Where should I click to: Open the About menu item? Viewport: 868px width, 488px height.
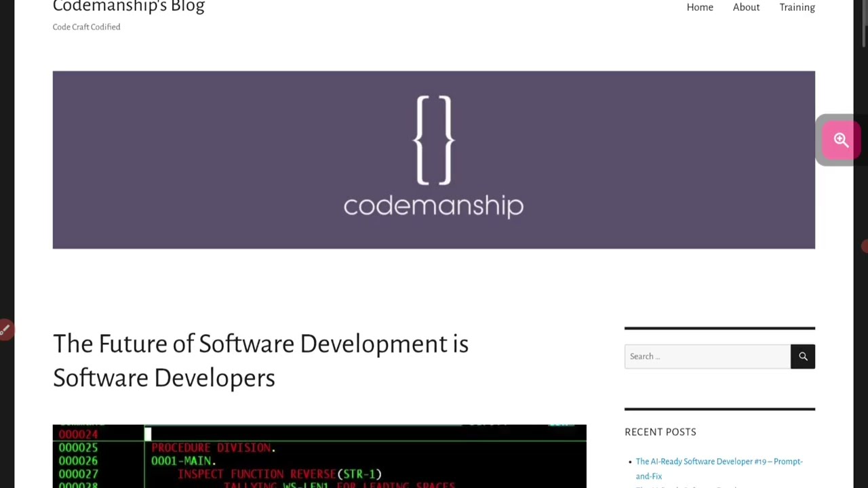pyautogui.click(x=746, y=7)
